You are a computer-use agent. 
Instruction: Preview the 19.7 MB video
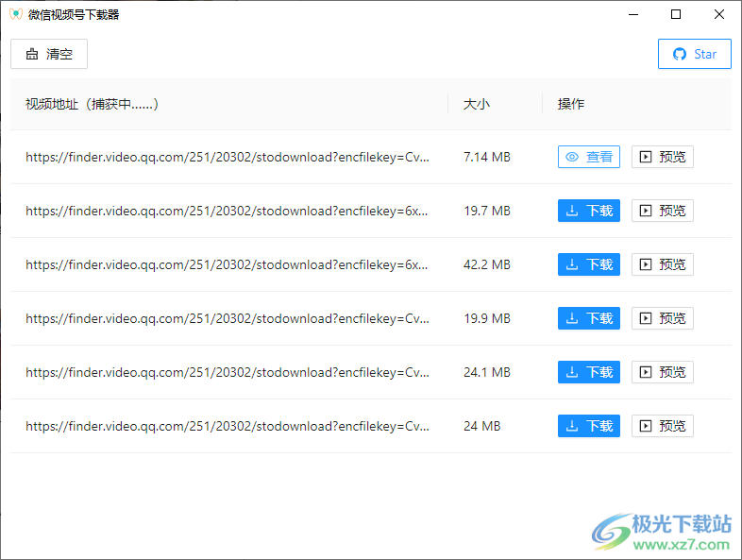click(x=663, y=211)
